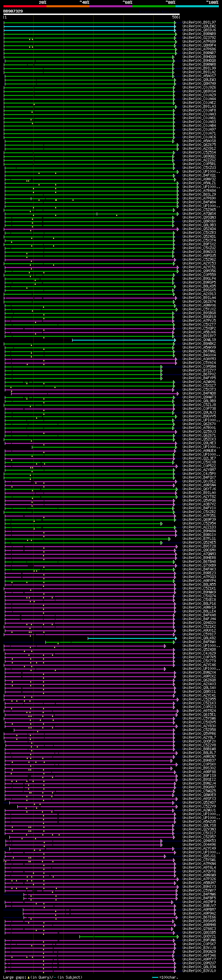
Task: Click the 'Large gaps' legend text at bottom
Action: (x=15, y=977)
